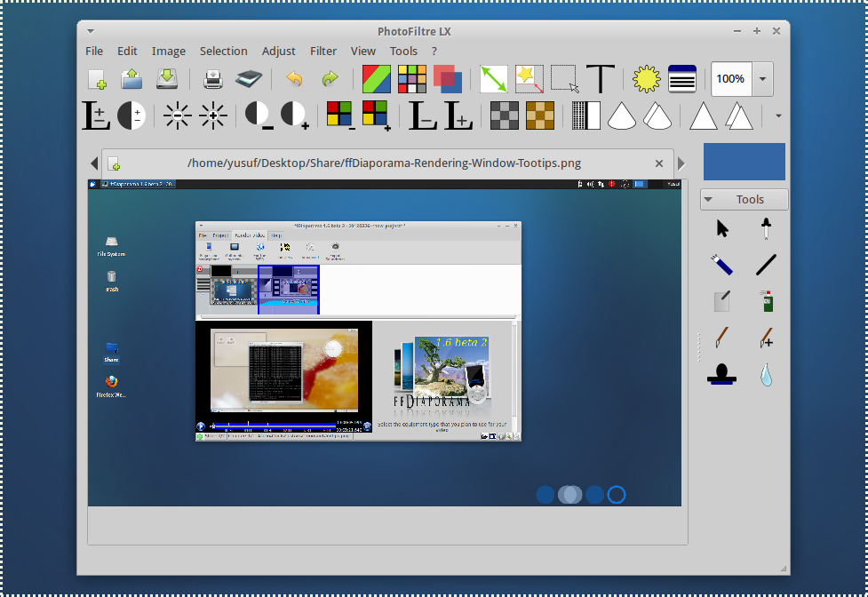Click the transparent color overlay icon
The image size is (868, 597).
447,78
